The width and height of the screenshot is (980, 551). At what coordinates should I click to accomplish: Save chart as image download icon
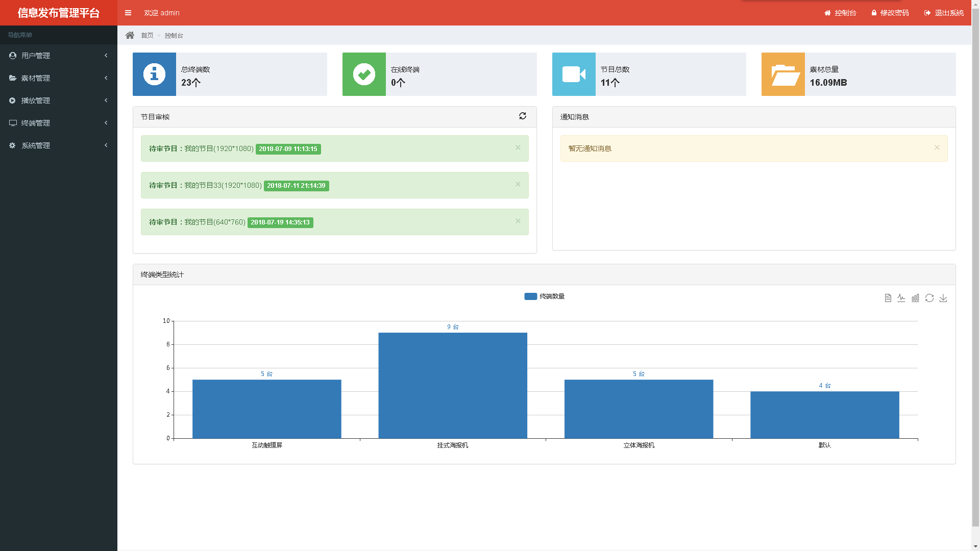(x=943, y=298)
